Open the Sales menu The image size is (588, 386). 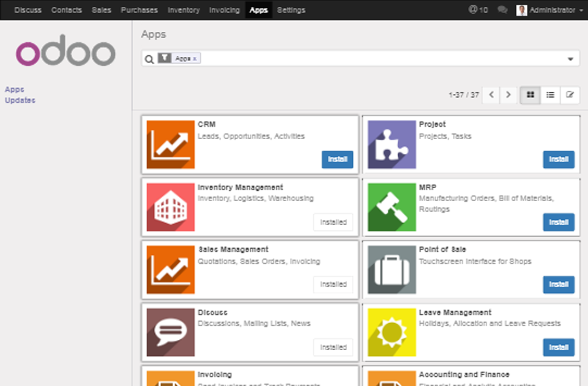(x=102, y=10)
